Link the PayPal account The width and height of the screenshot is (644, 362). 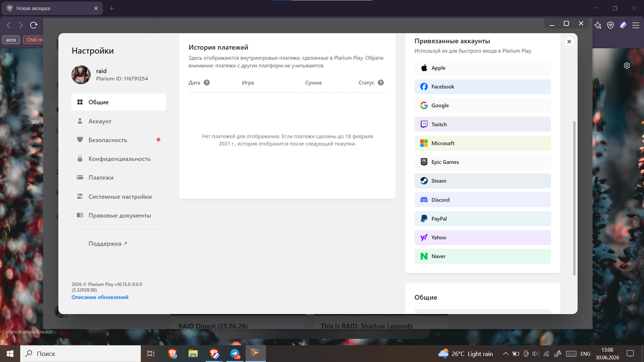tap(482, 219)
